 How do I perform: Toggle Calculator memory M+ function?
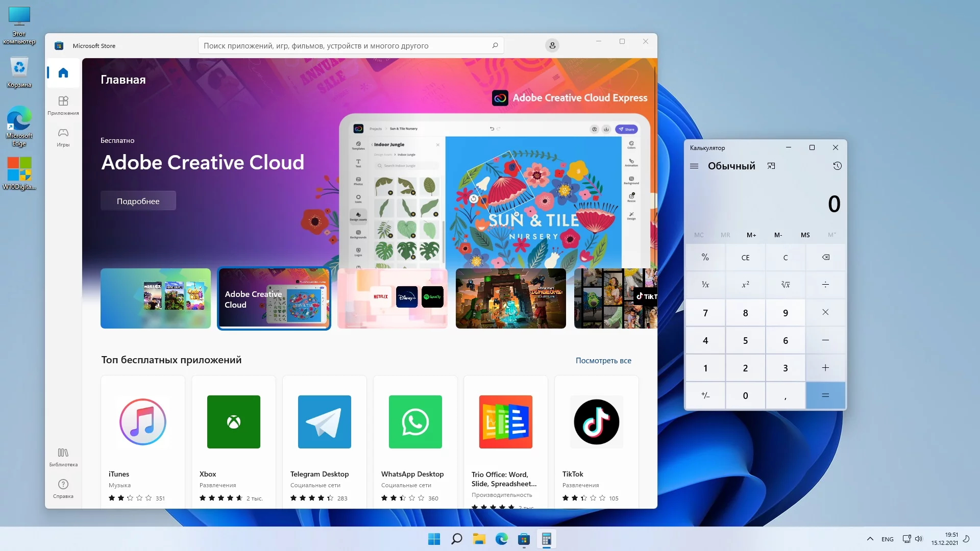pyautogui.click(x=752, y=234)
